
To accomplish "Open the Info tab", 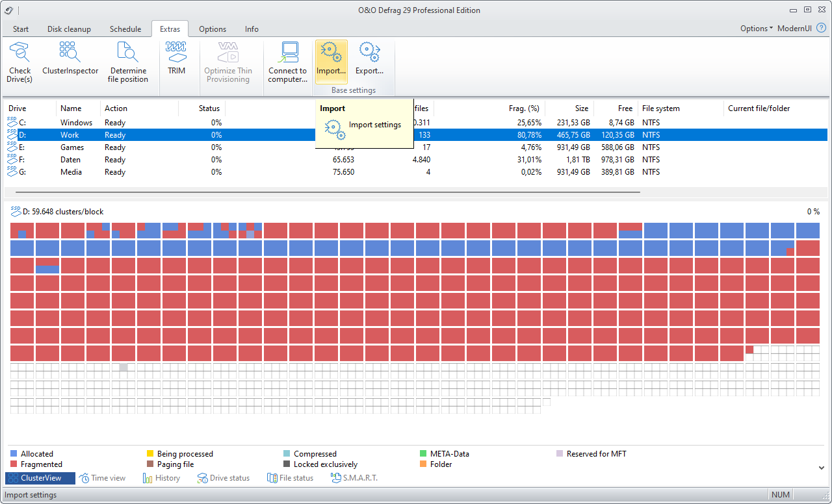I will [252, 29].
